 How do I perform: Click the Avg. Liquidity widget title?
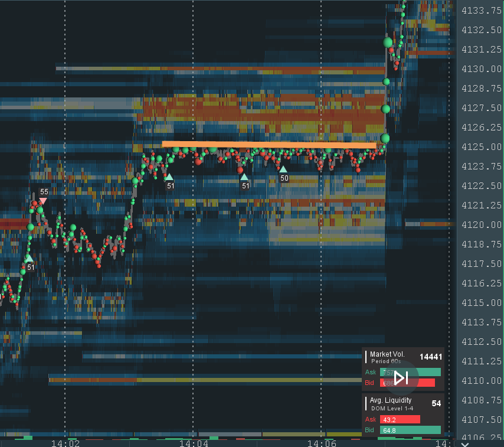[x=390, y=400]
